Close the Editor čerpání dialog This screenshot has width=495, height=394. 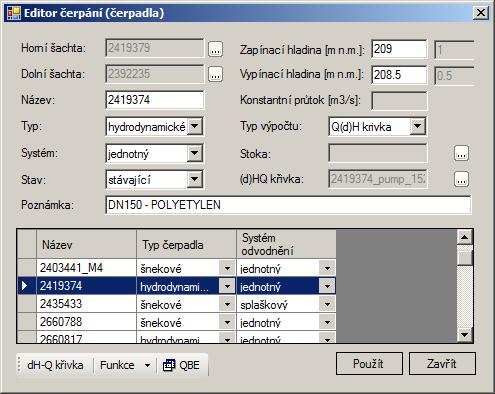click(481, 13)
